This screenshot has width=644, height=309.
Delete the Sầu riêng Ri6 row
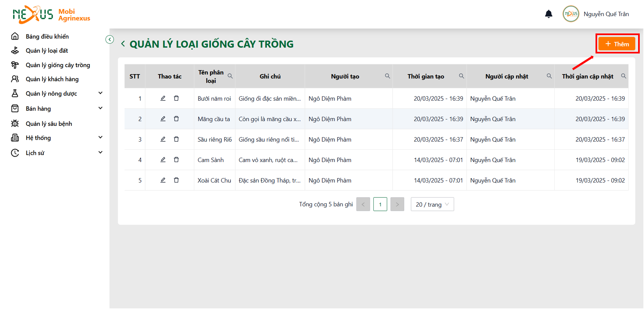176,139
